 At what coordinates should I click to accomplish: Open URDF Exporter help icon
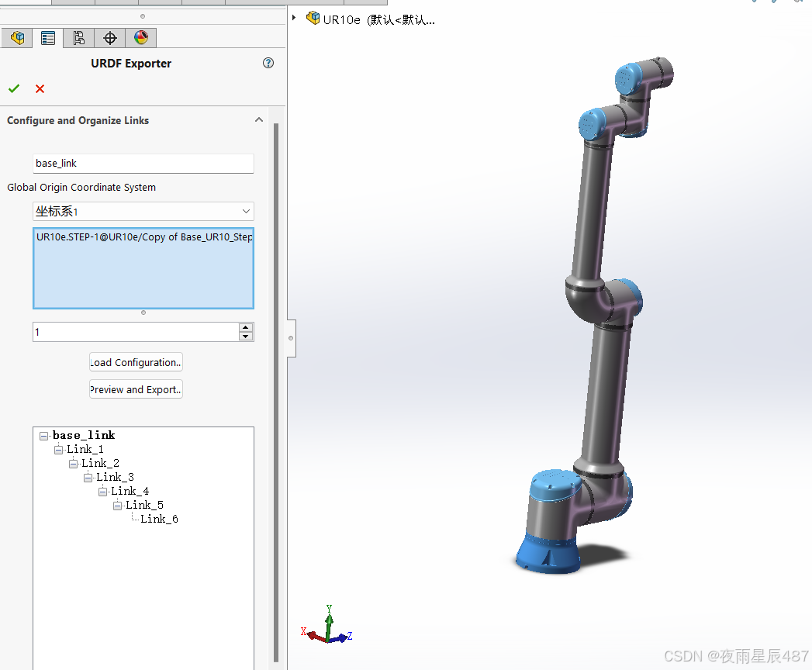click(x=268, y=63)
